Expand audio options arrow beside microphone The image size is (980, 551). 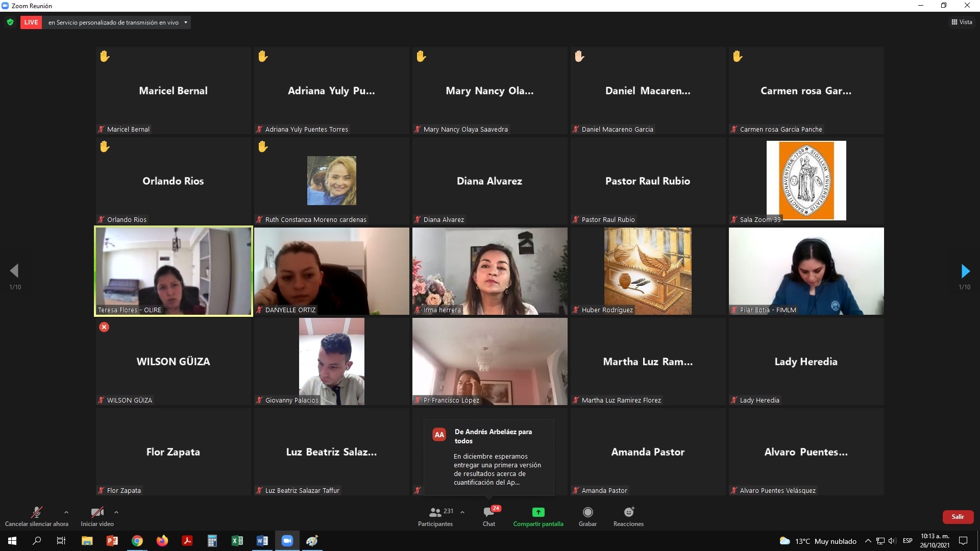click(66, 512)
